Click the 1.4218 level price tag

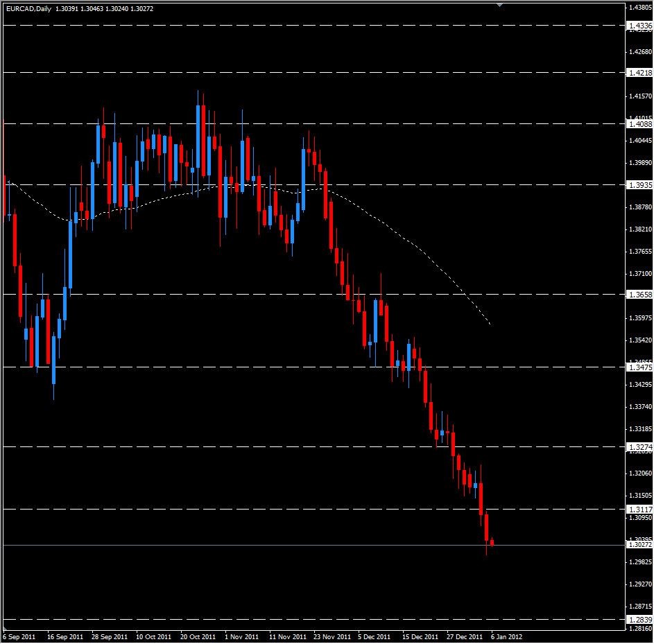pyautogui.click(x=639, y=71)
